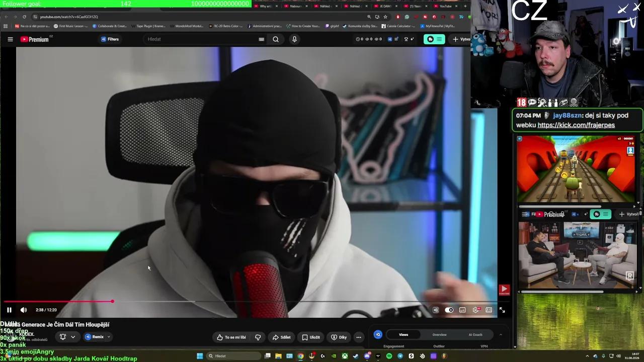Open the kick.com/frajerpes chat link
Image resolution: width=644 pixels, height=362 pixels.
click(576, 125)
